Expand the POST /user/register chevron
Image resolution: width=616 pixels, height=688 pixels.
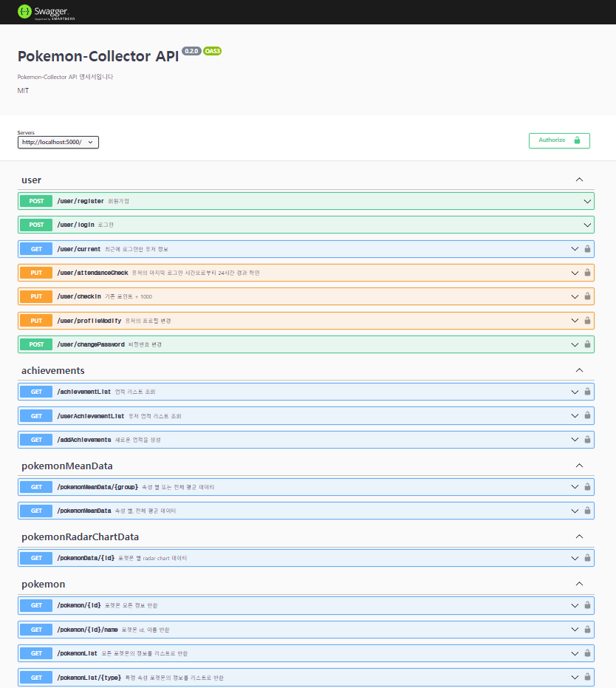pyautogui.click(x=587, y=202)
